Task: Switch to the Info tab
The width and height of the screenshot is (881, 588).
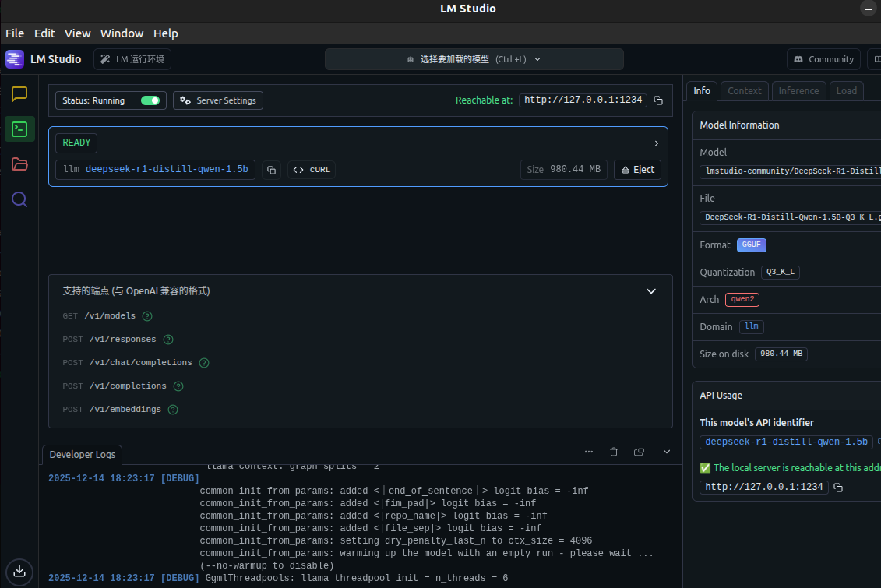Action: click(701, 91)
